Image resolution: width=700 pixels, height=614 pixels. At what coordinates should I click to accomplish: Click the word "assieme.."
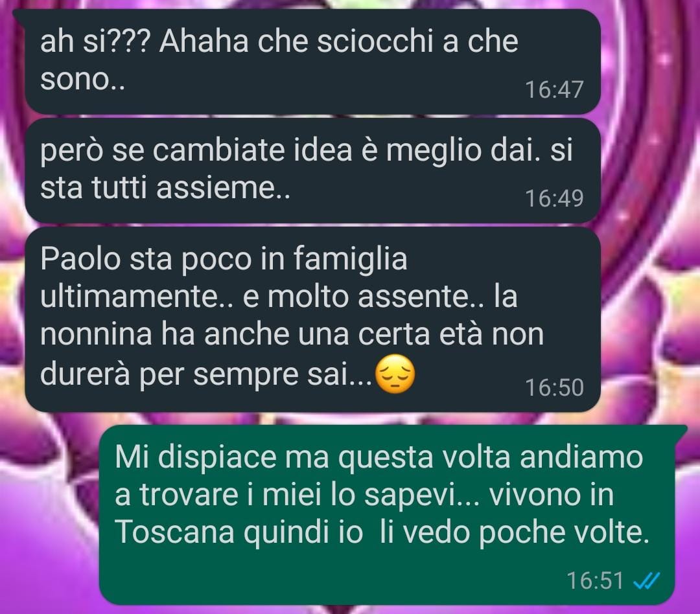(223, 188)
